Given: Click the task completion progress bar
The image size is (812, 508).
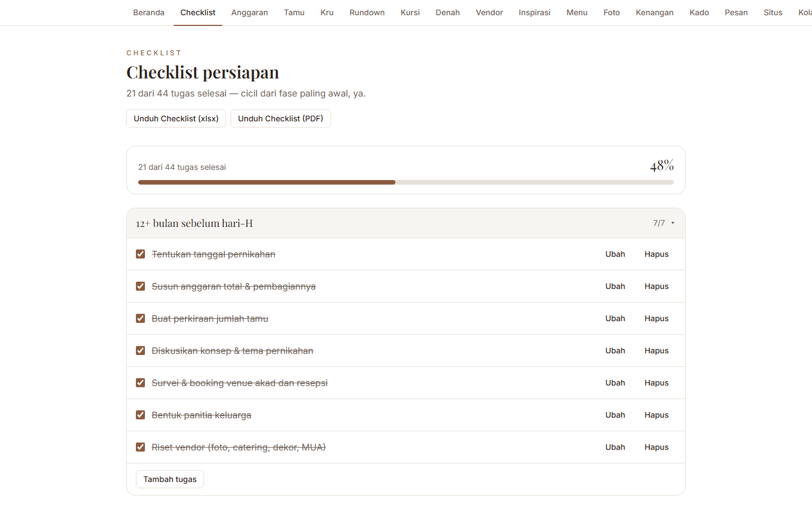Looking at the screenshot, I should pos(406,182).
